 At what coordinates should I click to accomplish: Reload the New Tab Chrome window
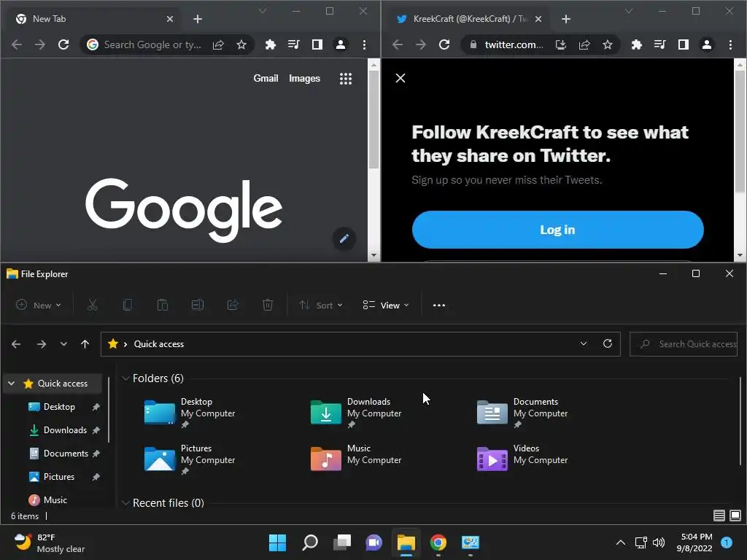63,44
